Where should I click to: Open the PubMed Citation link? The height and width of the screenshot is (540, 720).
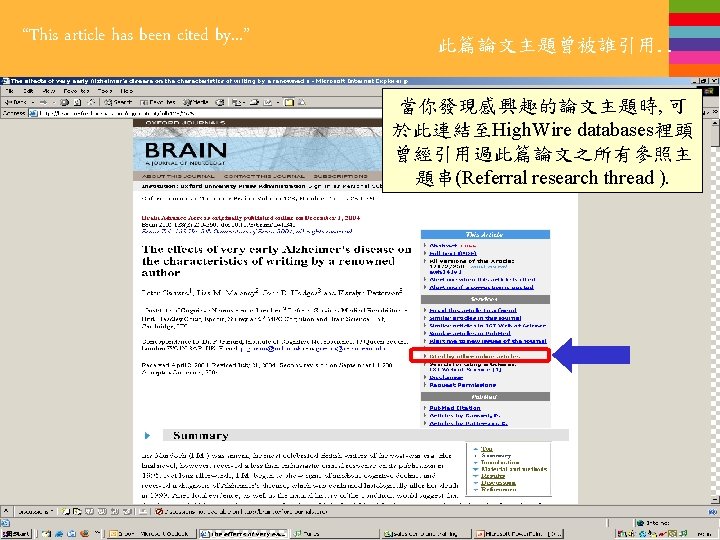[455, 408]
